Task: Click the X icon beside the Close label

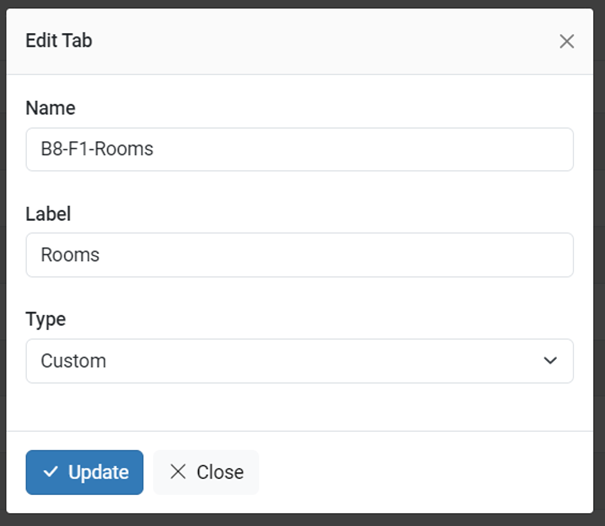Action: pos(178,472)
